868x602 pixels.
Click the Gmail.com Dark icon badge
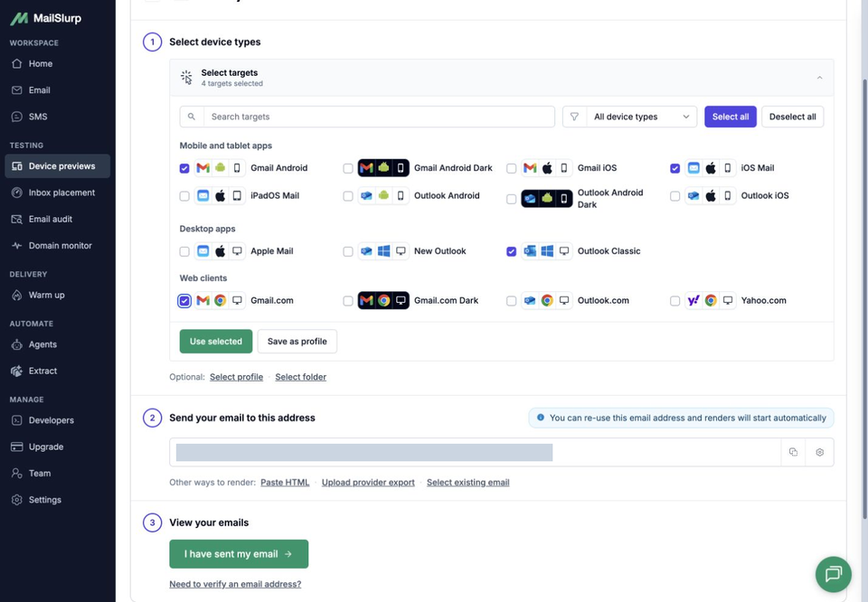pyautogui.click(x=383, y=300)
